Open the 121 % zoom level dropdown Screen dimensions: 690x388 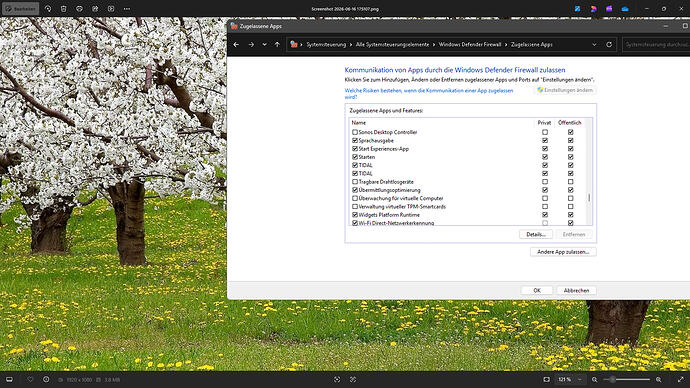click(x=580, y=379)
